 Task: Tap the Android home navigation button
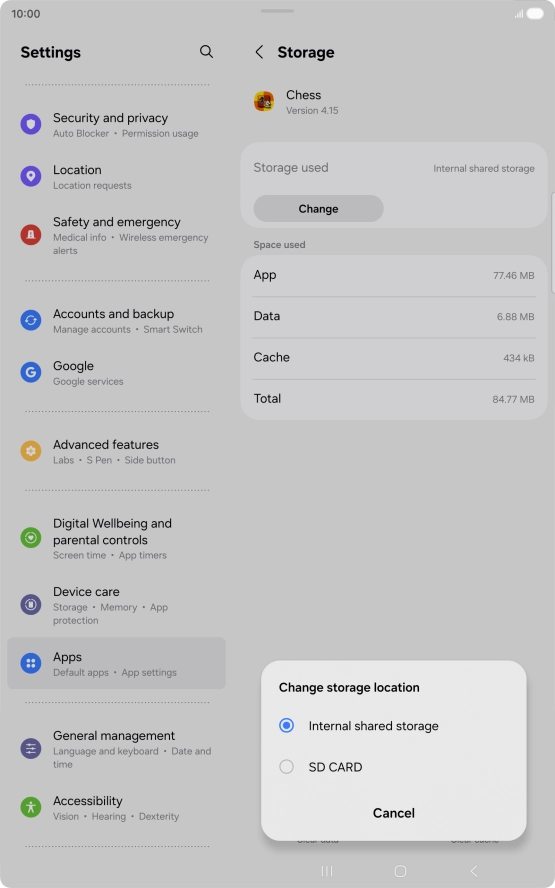coord(400,871)
